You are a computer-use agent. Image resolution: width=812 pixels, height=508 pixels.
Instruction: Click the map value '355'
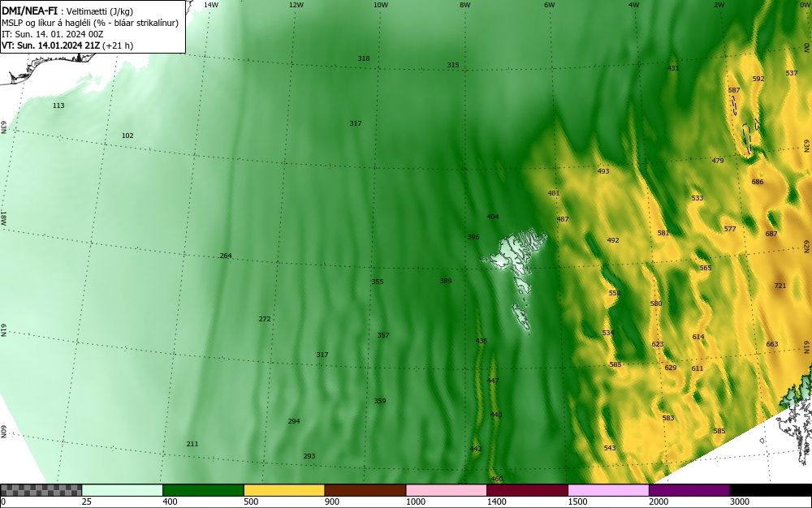378,282
